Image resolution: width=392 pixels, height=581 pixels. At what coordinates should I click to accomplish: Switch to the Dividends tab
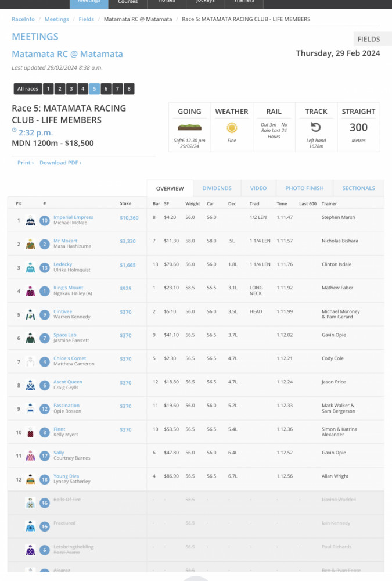click(217, 188)
